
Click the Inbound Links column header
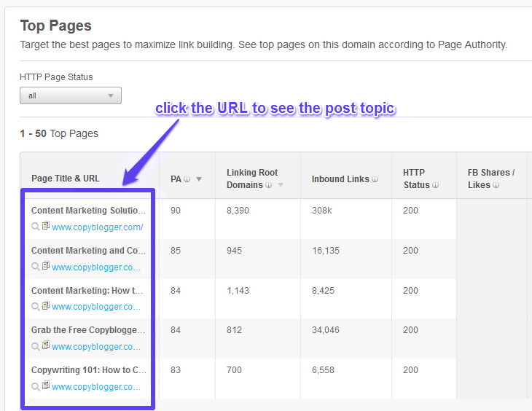coord(340,179)
